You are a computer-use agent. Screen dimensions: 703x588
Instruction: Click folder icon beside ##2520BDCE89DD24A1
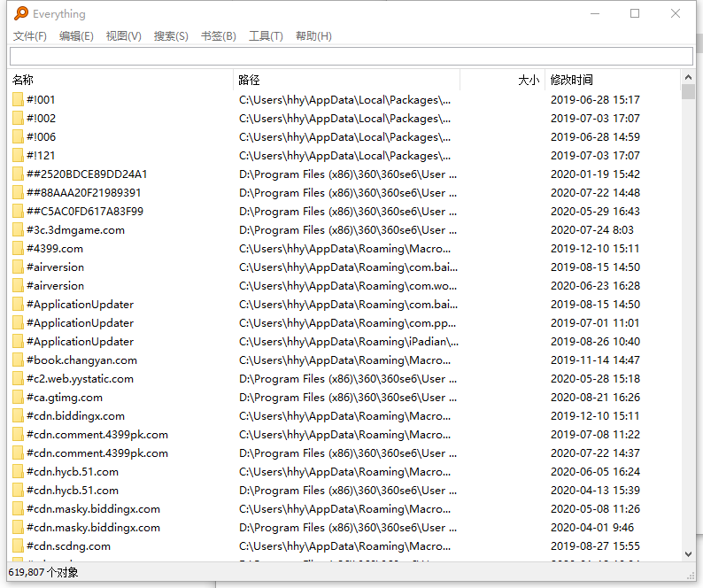[18, 174]
